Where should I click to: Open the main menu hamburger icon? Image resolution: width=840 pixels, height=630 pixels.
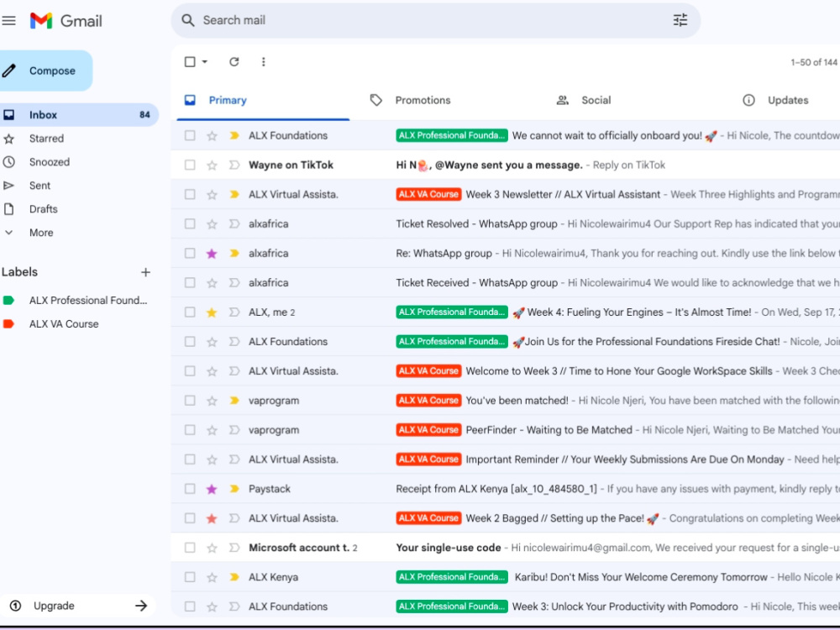pos(9,21)
